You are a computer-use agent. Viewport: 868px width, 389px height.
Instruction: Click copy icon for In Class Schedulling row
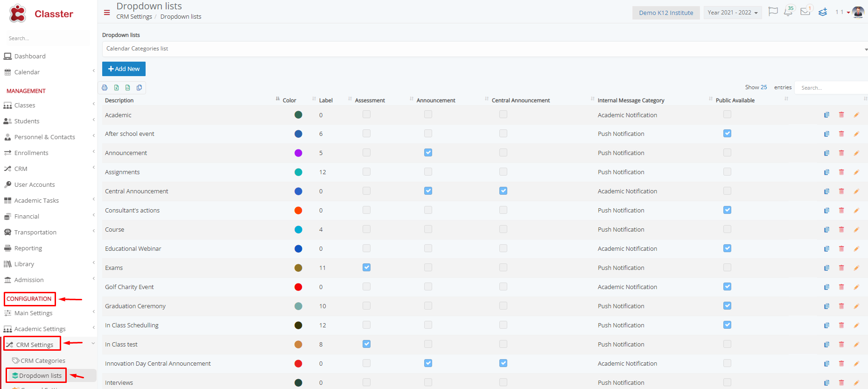[826, 325]
